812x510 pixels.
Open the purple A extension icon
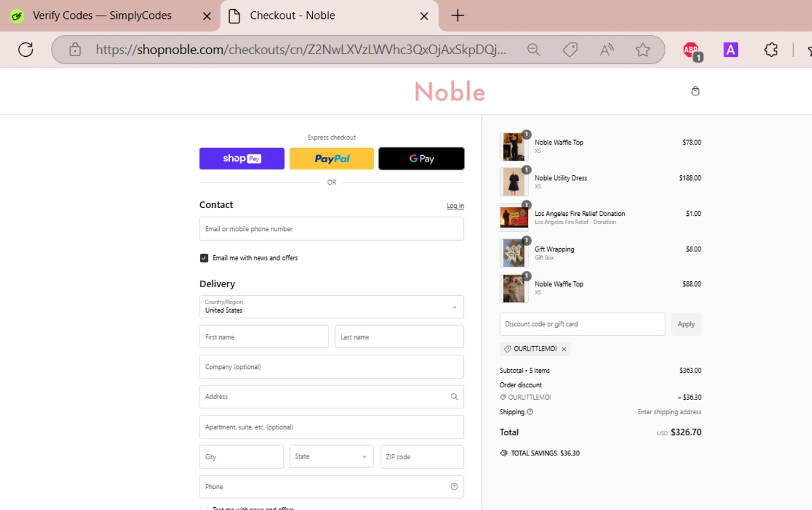click(731, 50)
